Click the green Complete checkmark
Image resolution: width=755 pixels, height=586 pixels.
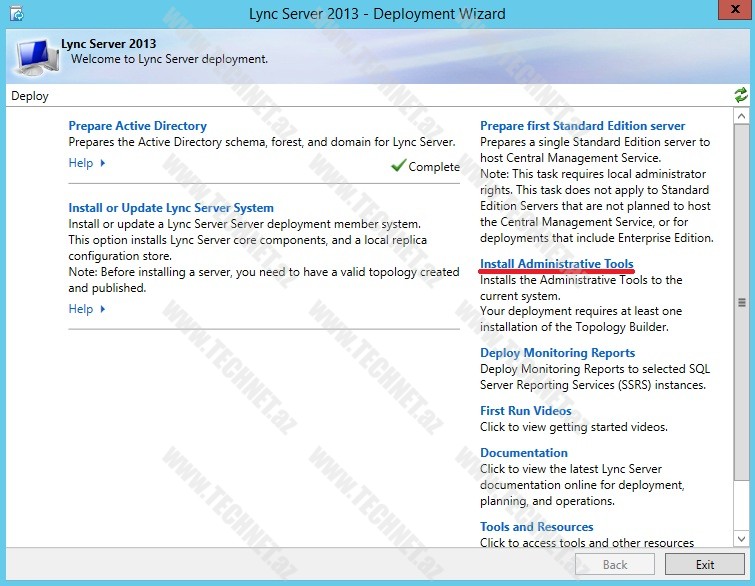click(398, 166)
